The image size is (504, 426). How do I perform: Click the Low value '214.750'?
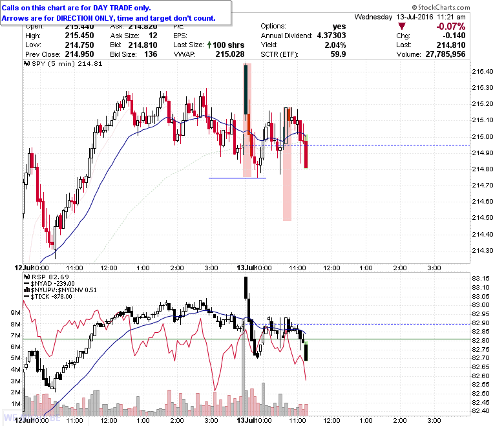coord(79,45)
